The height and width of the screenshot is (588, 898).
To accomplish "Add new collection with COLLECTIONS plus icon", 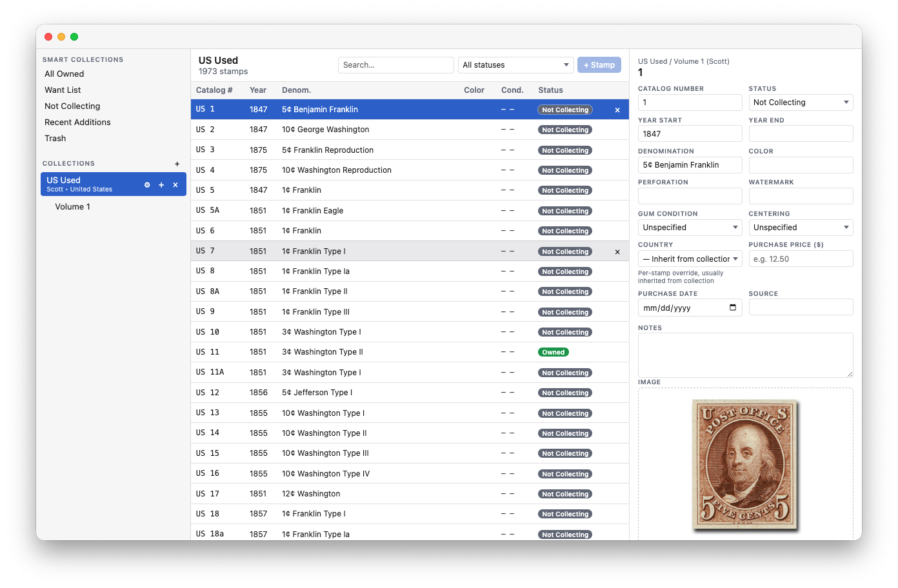I will pyautogui.click(x=177, y=164).
